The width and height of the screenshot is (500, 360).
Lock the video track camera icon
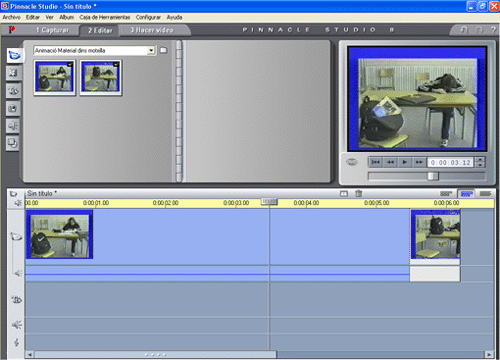16,236
